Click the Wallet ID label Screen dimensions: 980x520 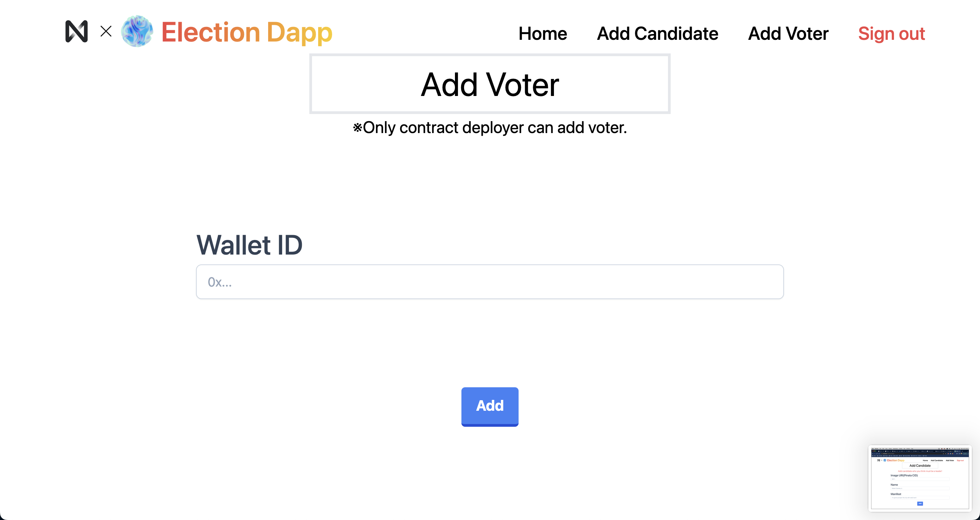[x=249, y=245]
